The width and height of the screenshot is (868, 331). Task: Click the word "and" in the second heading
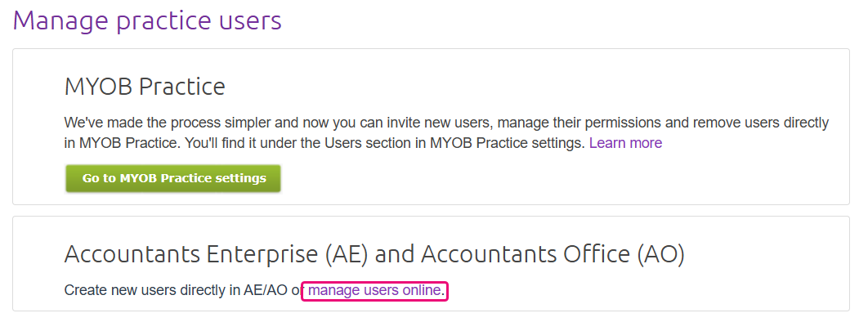(395, 254)
